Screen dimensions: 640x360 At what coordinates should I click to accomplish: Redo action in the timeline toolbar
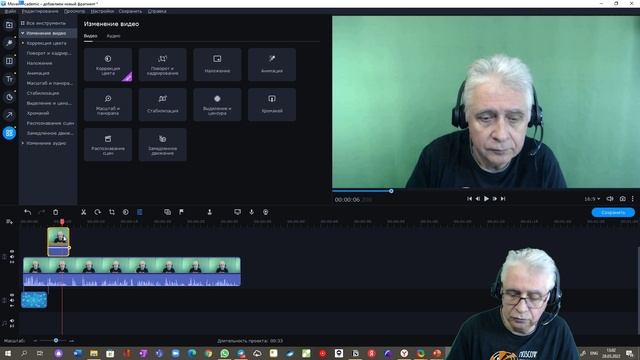coord(41,212)
